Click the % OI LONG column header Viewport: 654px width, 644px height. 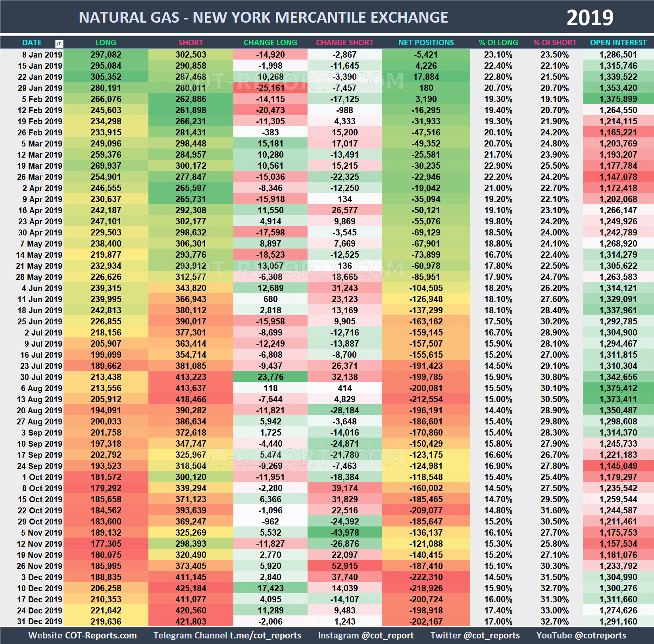499,42
